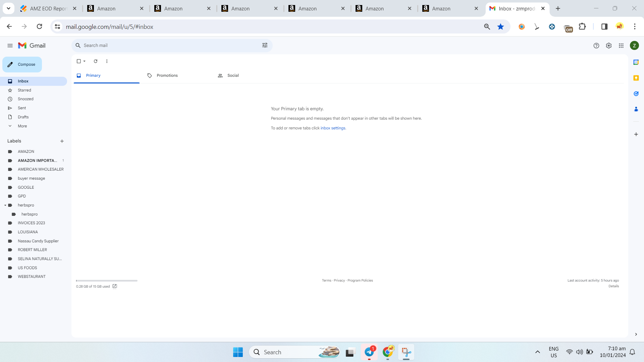Image resolution: width=644 pixels, height=362 pixels.
Task: Open Gmail Support help icon
Action: click(596, 46)
